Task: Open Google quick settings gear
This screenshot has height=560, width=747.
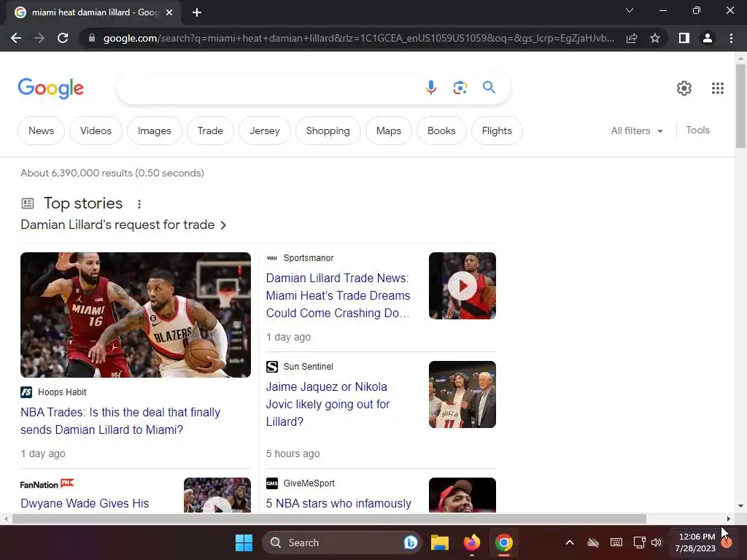Action: click(x=684, y=88)
